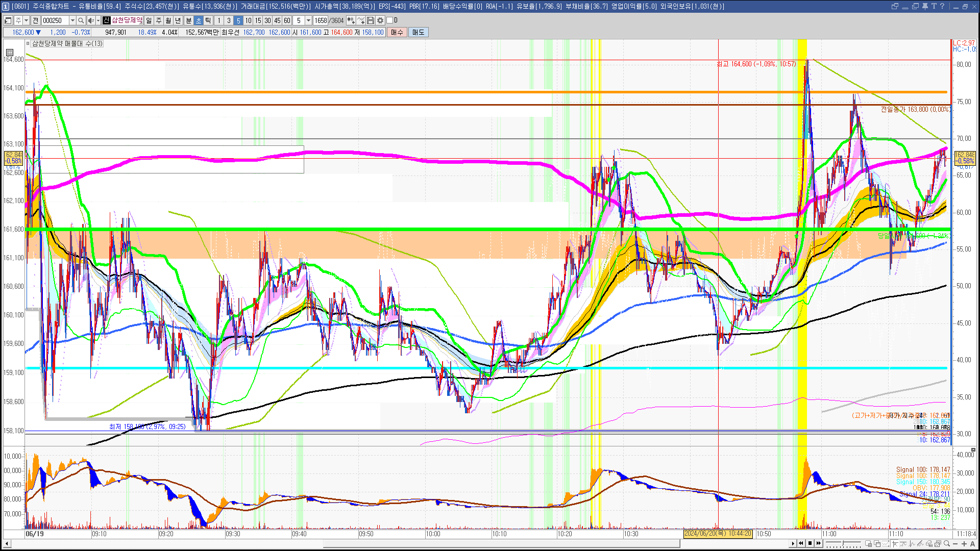
Task: Click the replay stop button
Action: [810, 543]
